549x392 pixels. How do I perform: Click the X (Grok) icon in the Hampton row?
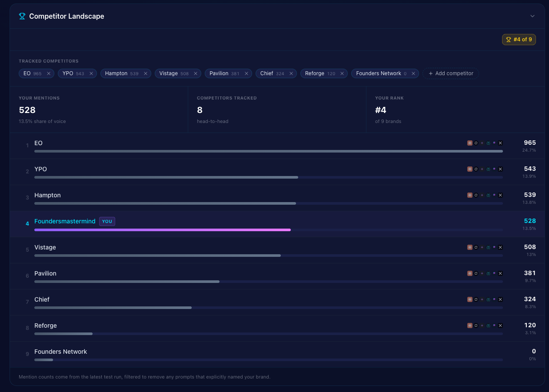click(x=500, y=195)
